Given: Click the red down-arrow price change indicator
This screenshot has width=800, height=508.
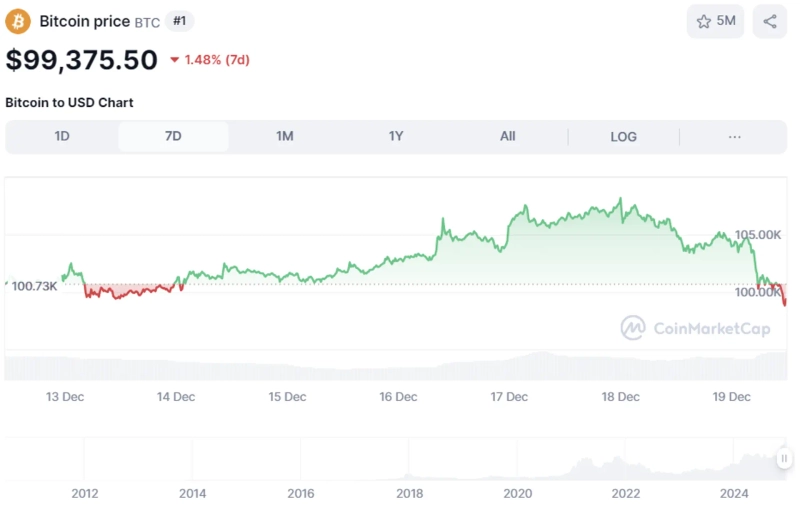Looking at the screenshot, I should point(175,60).
